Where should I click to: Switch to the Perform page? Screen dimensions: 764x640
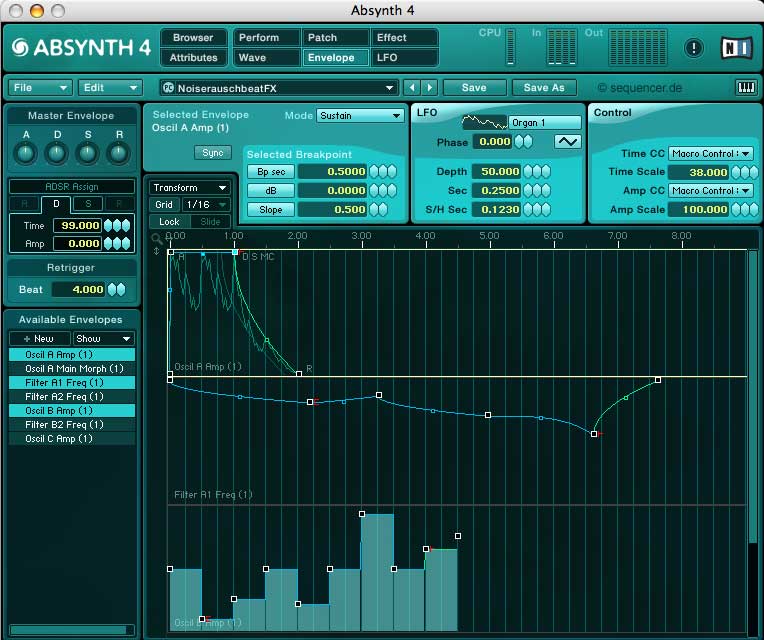click(x=266, y=38)
